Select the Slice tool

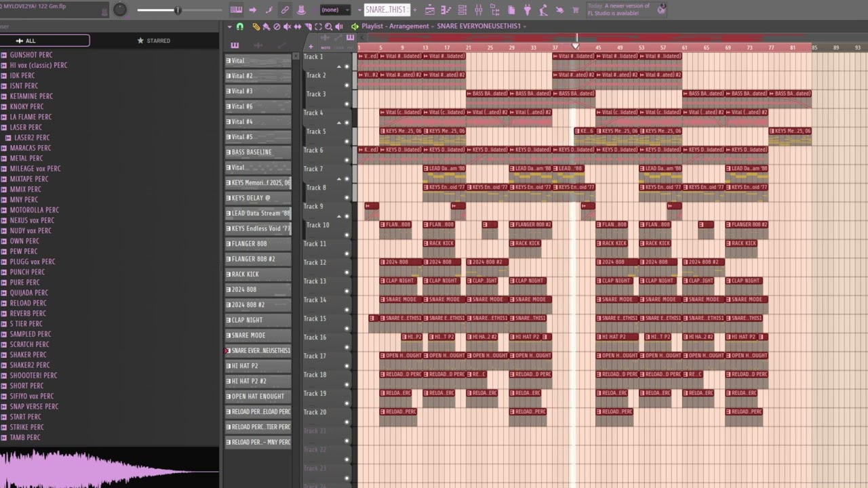point(308,26)
